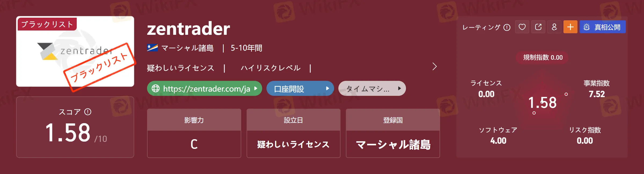This screenshot has width=644, height=174.
Task: Open the タイムマシ... dropdown button
Action: pos(372,88)
